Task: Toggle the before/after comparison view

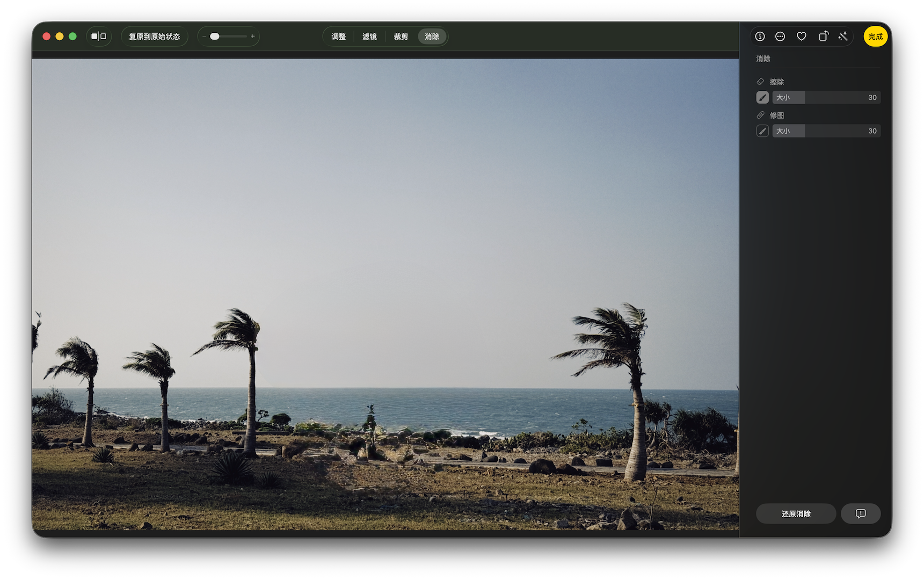Action: [99, 37]
